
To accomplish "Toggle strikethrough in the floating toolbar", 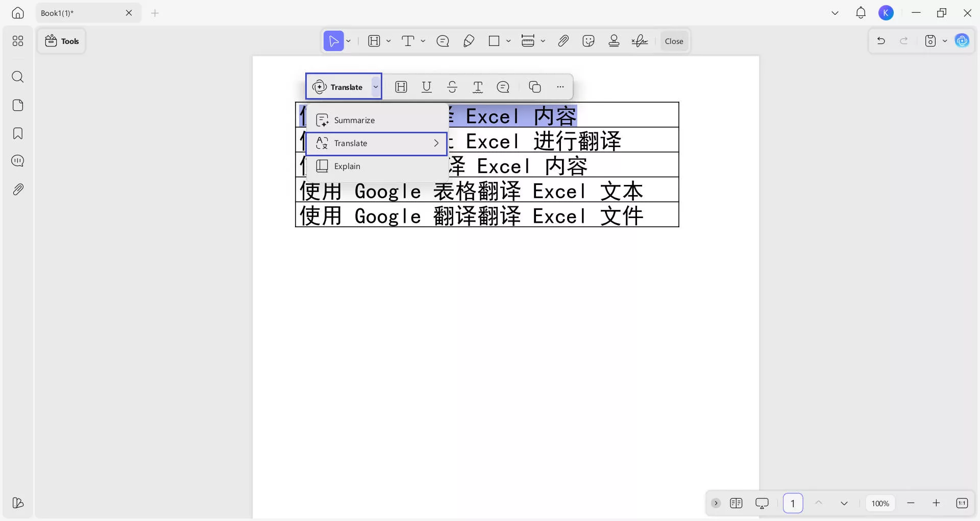I will tap(452, 87).
